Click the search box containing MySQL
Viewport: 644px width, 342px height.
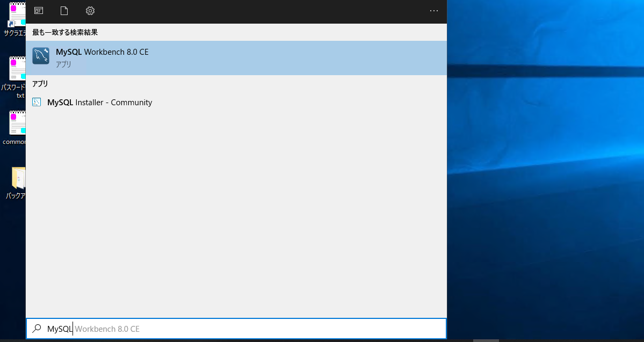point(236,329)
